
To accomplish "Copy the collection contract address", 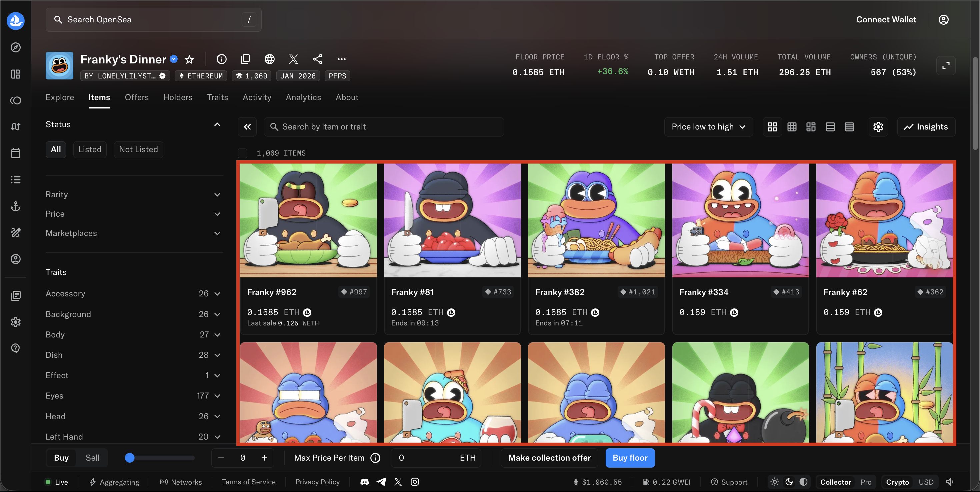I will coord(245,59).
